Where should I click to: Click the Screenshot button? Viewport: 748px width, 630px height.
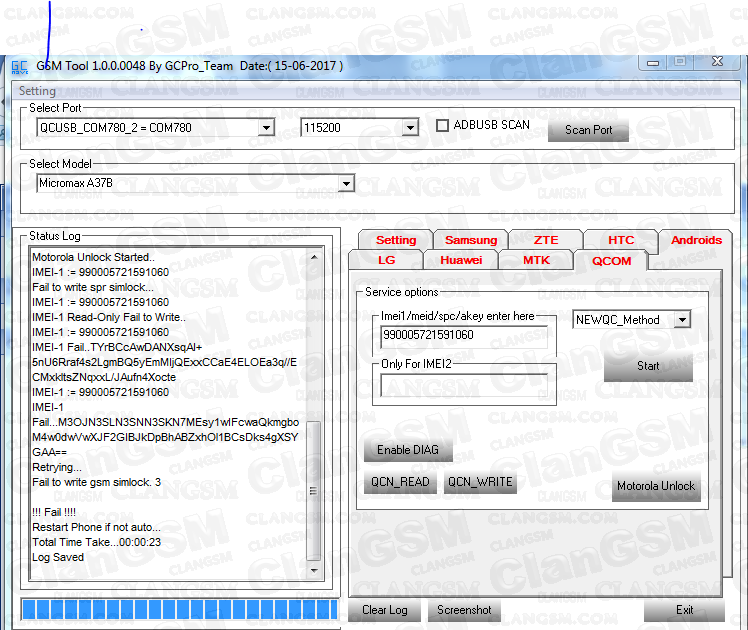464,610
